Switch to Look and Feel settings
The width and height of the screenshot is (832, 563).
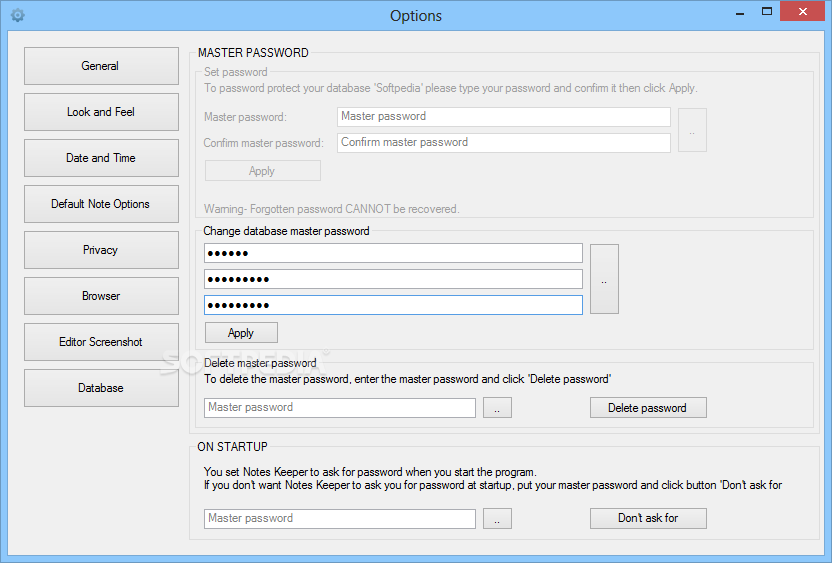tap(101, 112)
